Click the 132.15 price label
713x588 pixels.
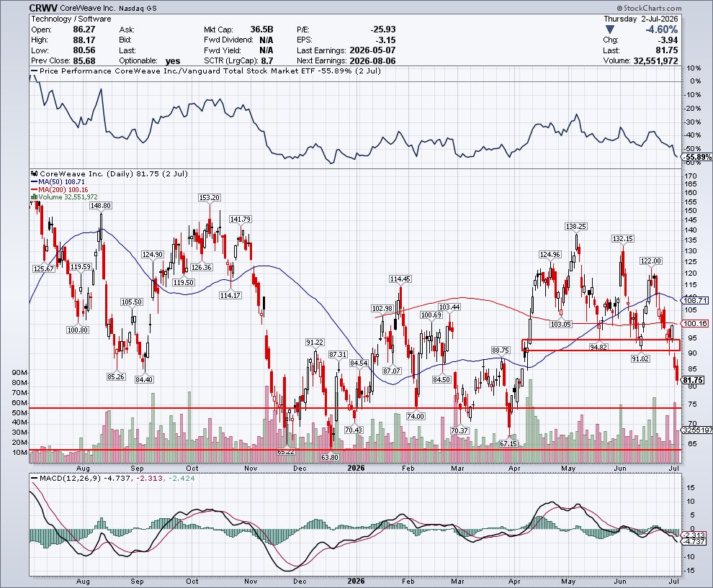(622, 238)
